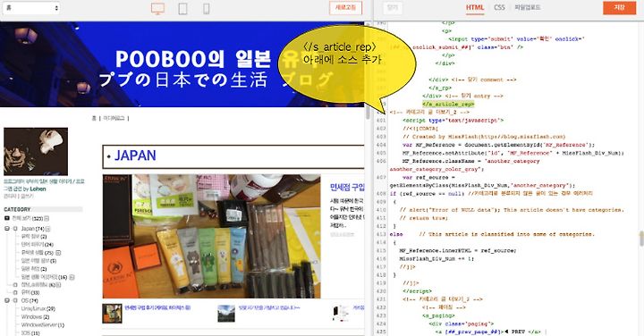The height and width of the screenshot is (336, 644).
Task: Click the line 423 <s_paging> tag
Action: point(438,315)
